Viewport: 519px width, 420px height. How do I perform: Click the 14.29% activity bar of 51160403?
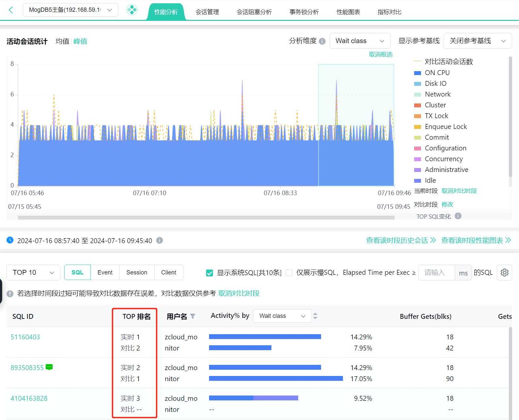pyautogui.click(x=265, y=337)
